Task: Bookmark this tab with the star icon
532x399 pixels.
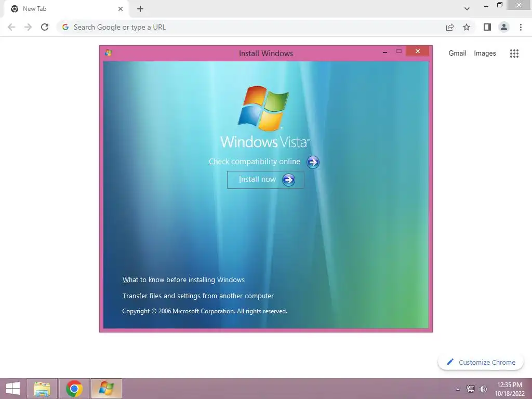Action: (467, 27)
